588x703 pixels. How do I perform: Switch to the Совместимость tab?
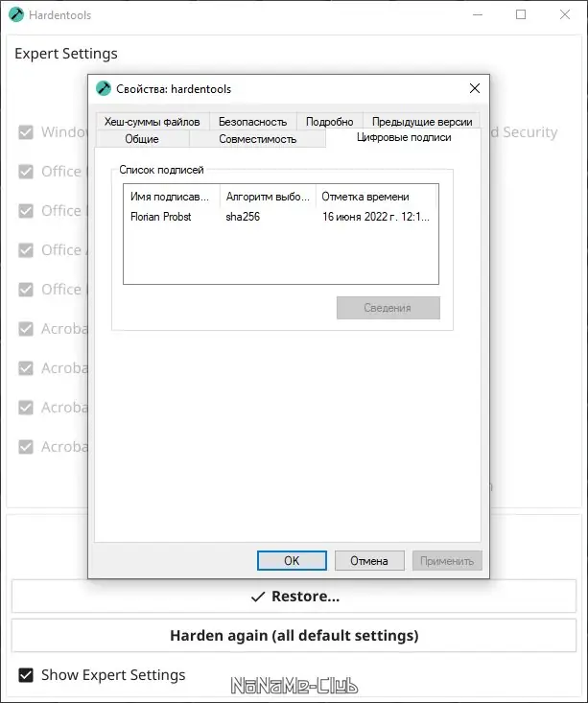point(257,138)
